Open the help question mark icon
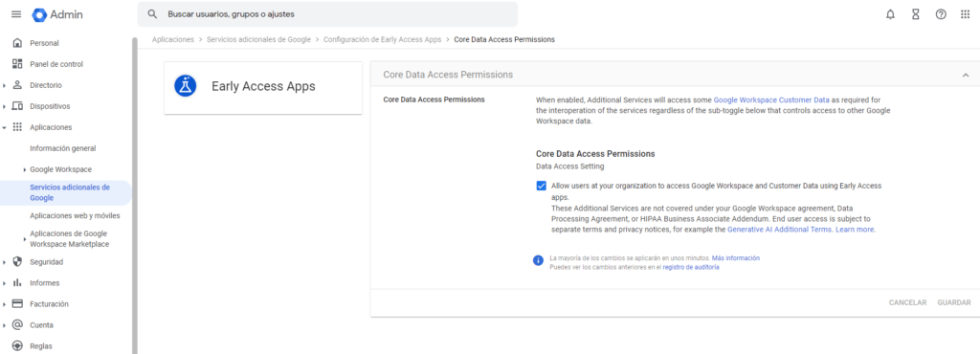This screenshot has height=354, width=980. [941, 14]
